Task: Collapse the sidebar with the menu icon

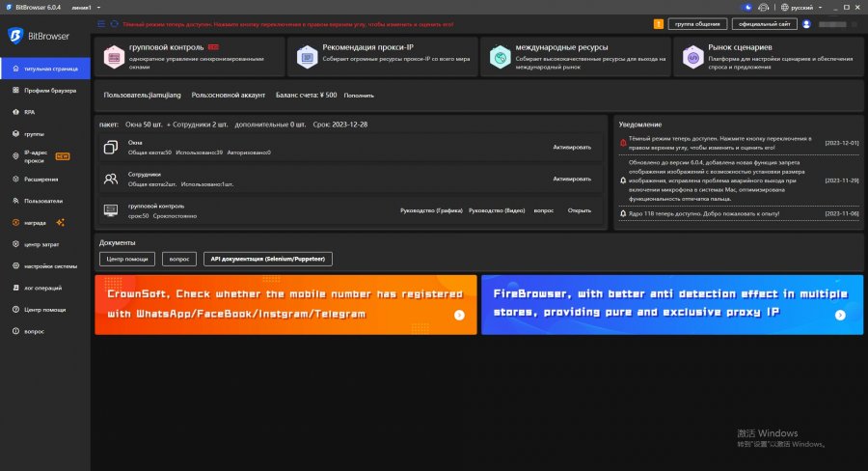Action: click(101, 24)
